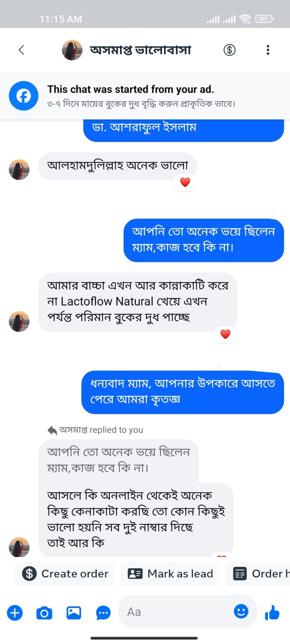Open the photo gallery icon
The height and width of the screenshot is (644, 290).
(x=74, y=613)
